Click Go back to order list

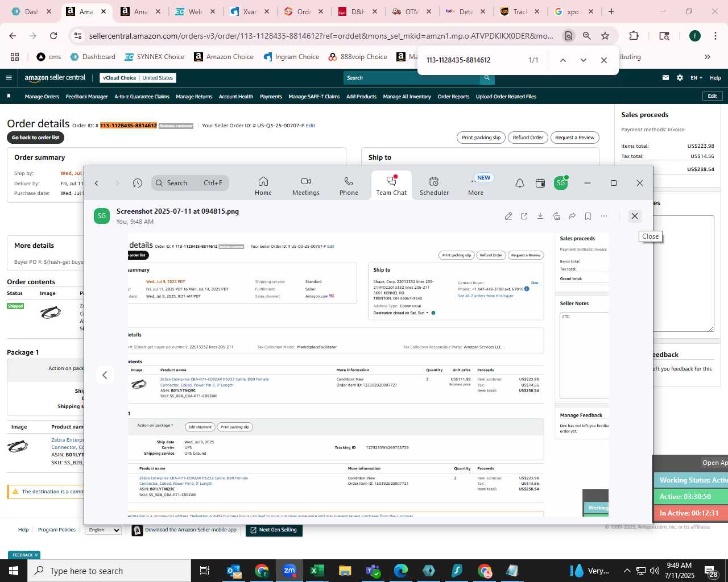pyautogui.click(x=36, y=138)
